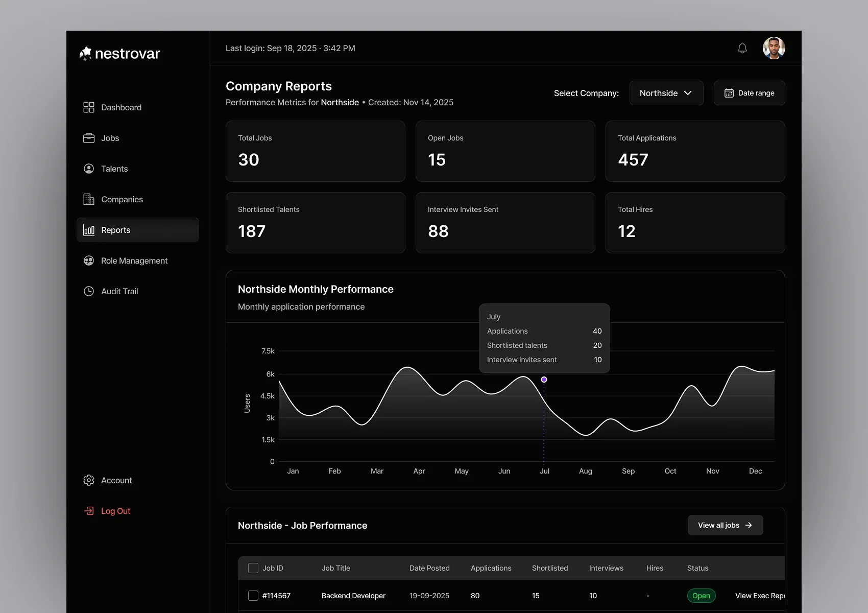868x613 pixels.
Task: Click the Jobs briefcase icon
Action: (89, 138)
